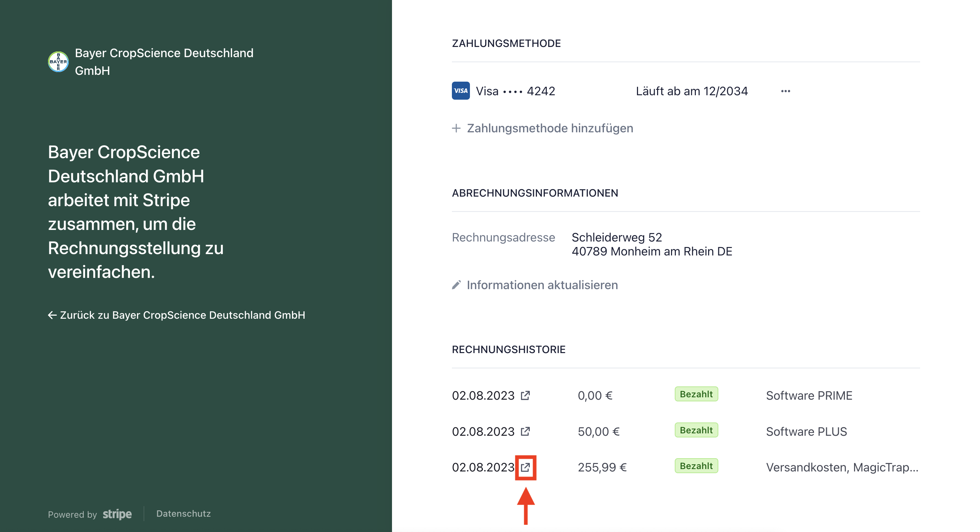Click Versandkosten, MagicTrap... description
Viewport: 980px width, 532px height.
click(842, 467)
